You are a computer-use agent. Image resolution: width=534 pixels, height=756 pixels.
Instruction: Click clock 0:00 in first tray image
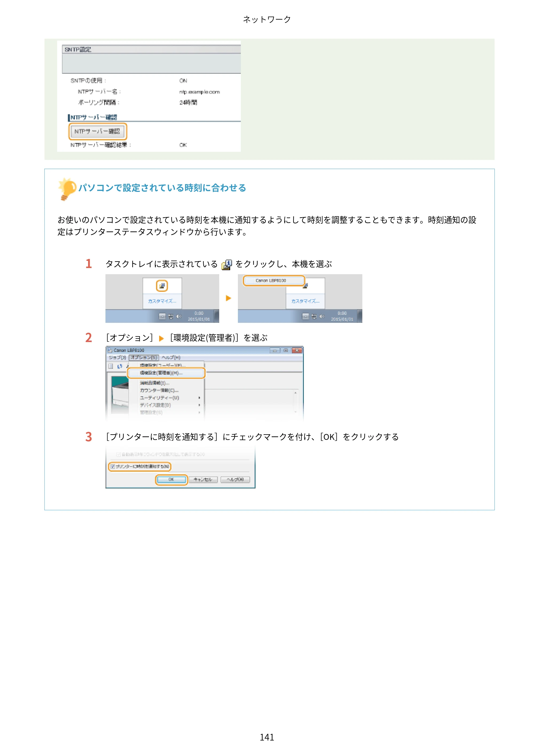[x=199, y=313]
